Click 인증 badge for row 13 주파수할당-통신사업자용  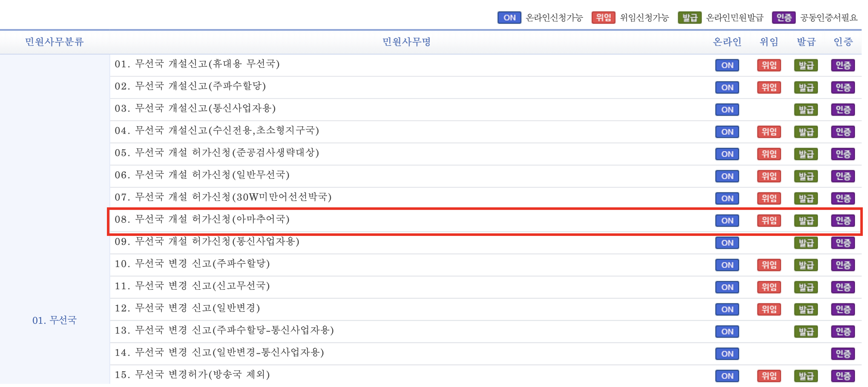coord(843,332)
